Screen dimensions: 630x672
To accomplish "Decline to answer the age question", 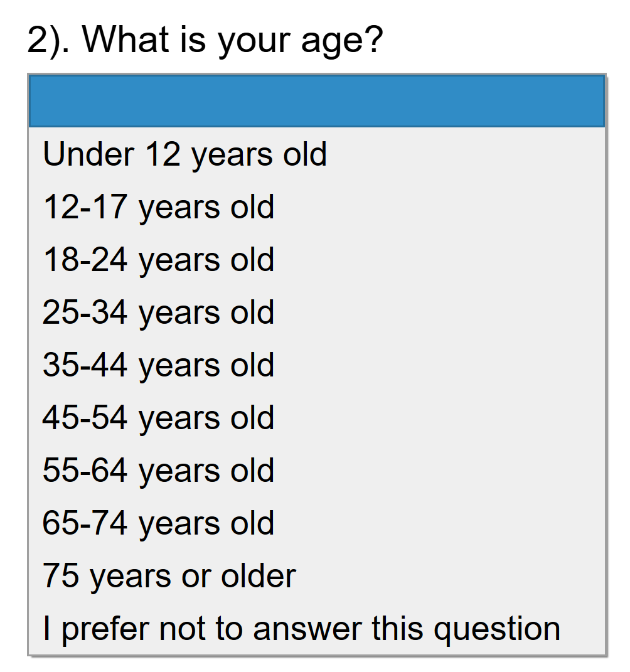I will pyautogui.click(x=301, y=629).
